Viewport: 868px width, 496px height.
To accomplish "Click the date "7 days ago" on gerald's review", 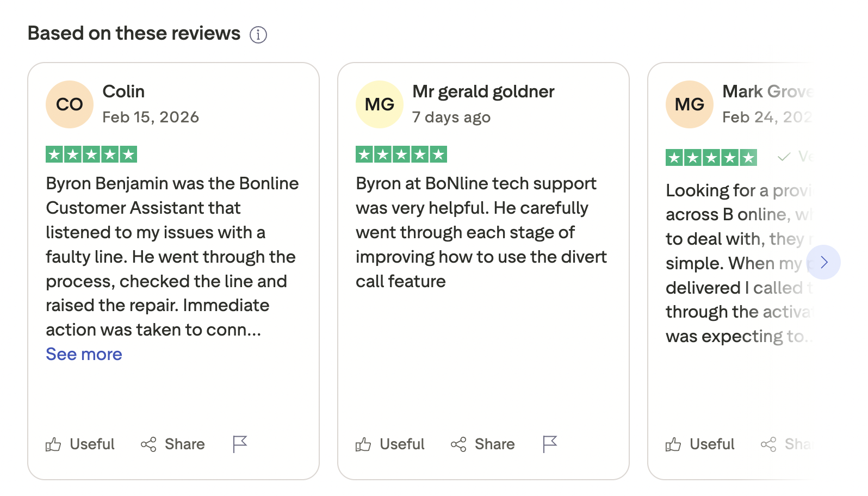I will coord(451,116).
